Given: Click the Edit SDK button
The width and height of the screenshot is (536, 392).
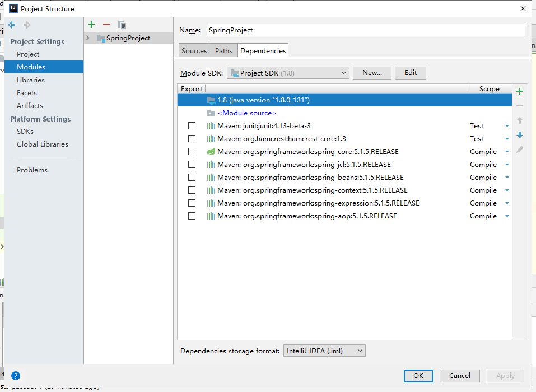Looking at the screenshot, I should 410,73.
